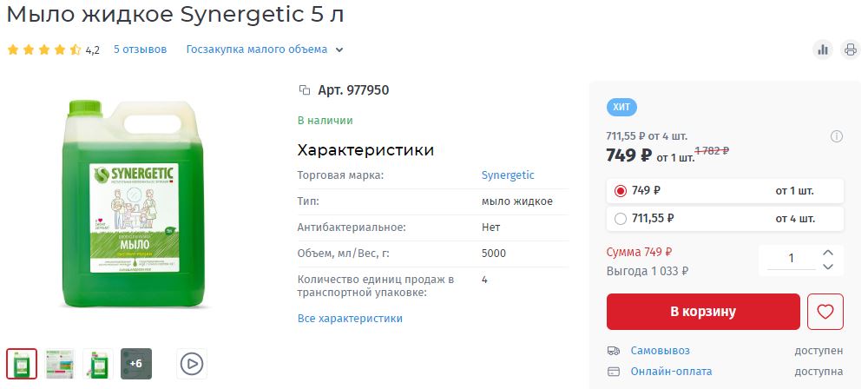868x389 pixels.
Task: Click the print page icon
Action: pyautogui.click(x=850, y=49)
